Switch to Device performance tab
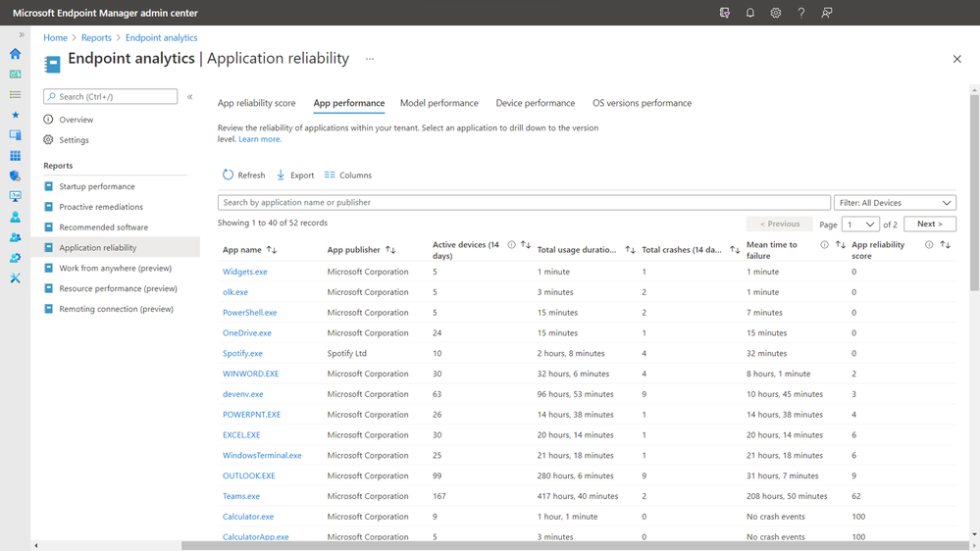The image size is (980, 551). pyautogui.click(x=535, y=103)
